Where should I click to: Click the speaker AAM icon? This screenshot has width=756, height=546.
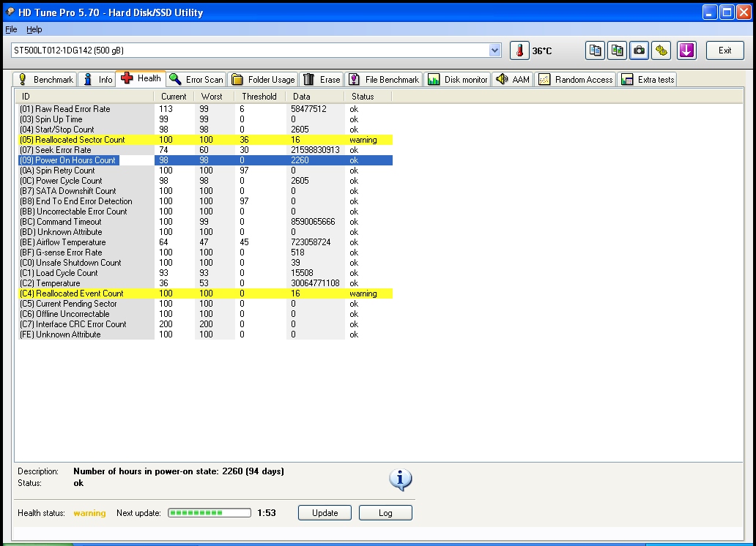tap(502, 79)
